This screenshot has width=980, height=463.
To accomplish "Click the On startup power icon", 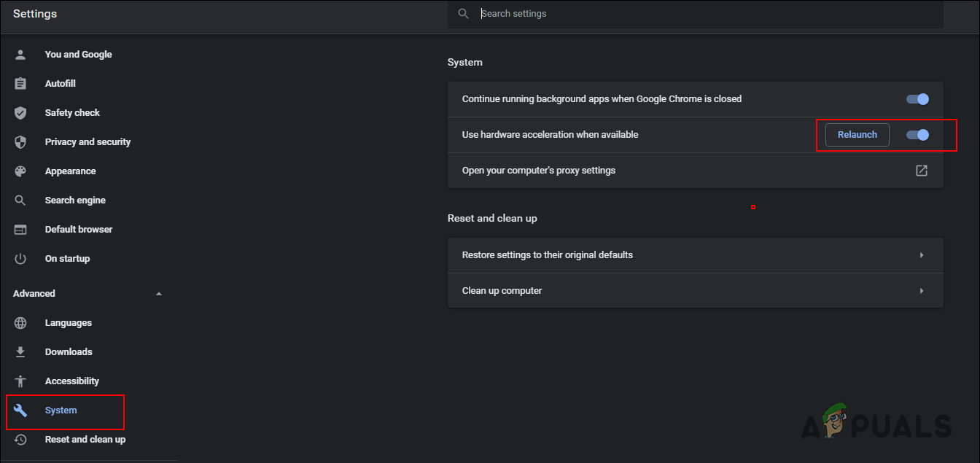I will pyautogui.click(x=20, y=259).
